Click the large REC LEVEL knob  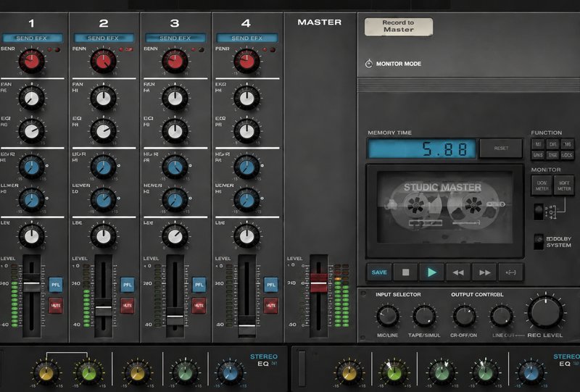(x=545, y=312)
